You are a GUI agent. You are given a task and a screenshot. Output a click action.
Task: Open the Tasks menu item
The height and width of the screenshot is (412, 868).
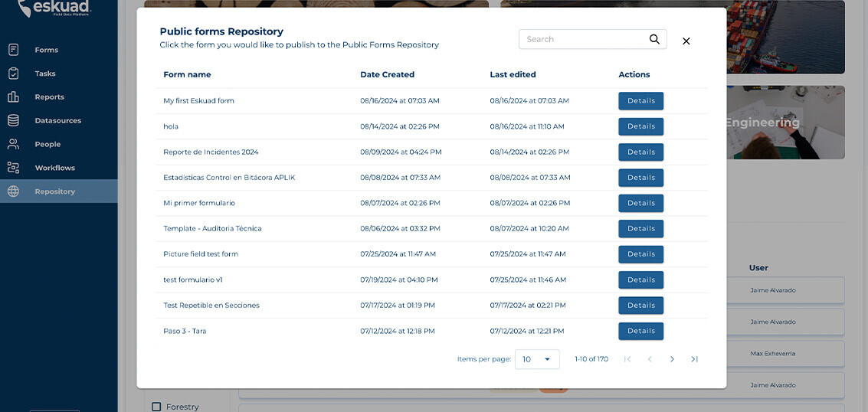point(59,74)
